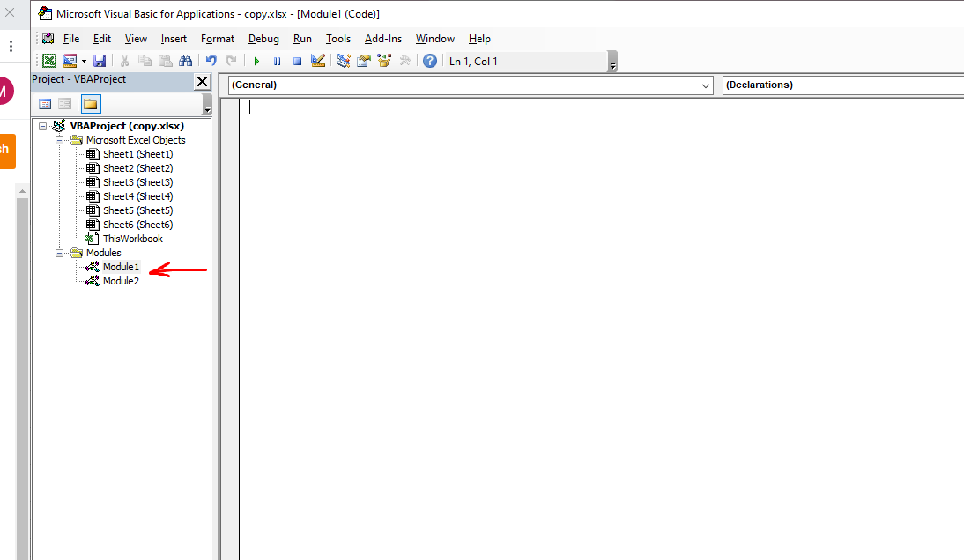Open the Project Explorer icon
Viewport: 964px width, 560px height.
[x=344, y=61]
